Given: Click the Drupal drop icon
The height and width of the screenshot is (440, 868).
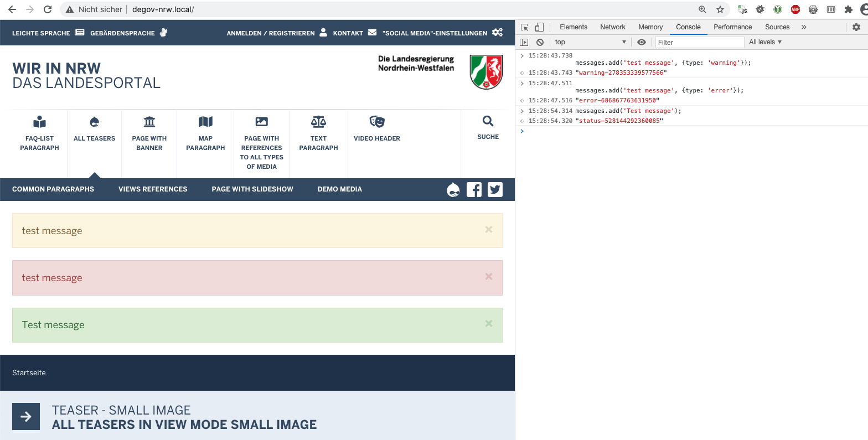Looking at the screenshot, I should [453, 190].
